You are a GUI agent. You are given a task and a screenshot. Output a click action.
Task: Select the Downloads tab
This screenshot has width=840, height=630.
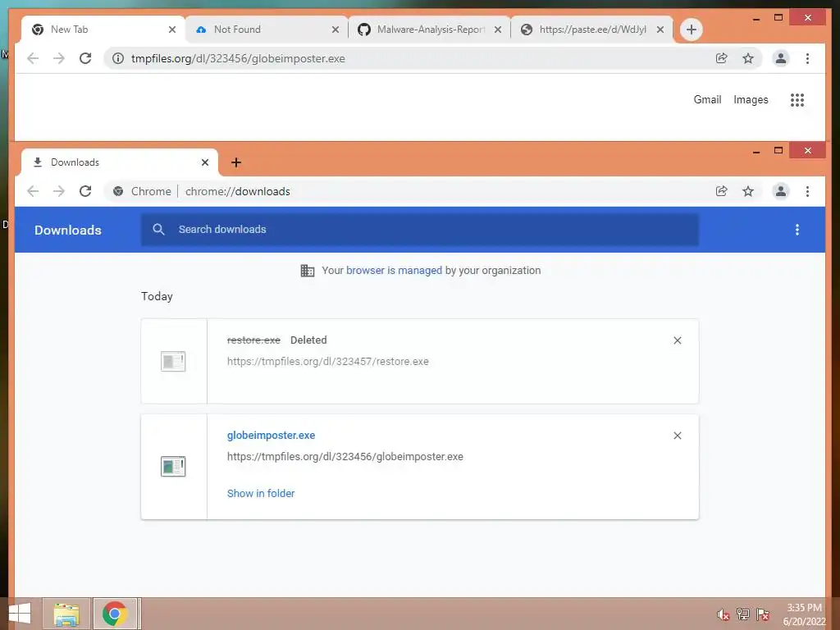click(x=119, y=162)
